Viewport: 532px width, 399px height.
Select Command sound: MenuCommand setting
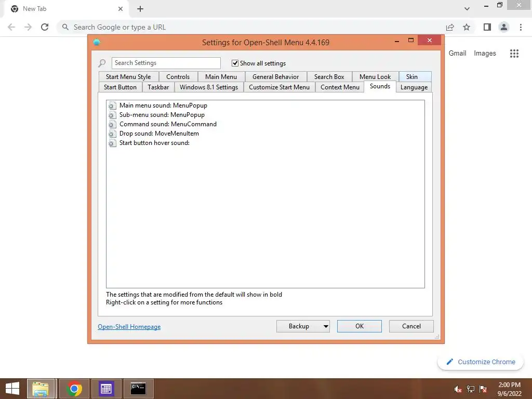[168, 124]
